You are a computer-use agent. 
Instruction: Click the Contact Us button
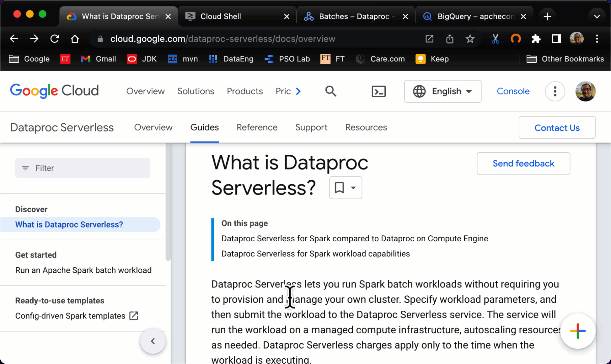pyautogui.click(x=557, y=128)
